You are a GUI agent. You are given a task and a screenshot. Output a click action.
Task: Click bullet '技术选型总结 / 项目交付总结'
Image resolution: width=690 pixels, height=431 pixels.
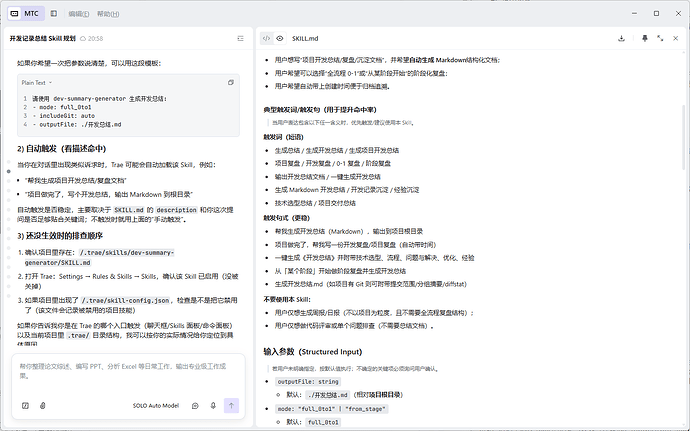pos(315,203)
